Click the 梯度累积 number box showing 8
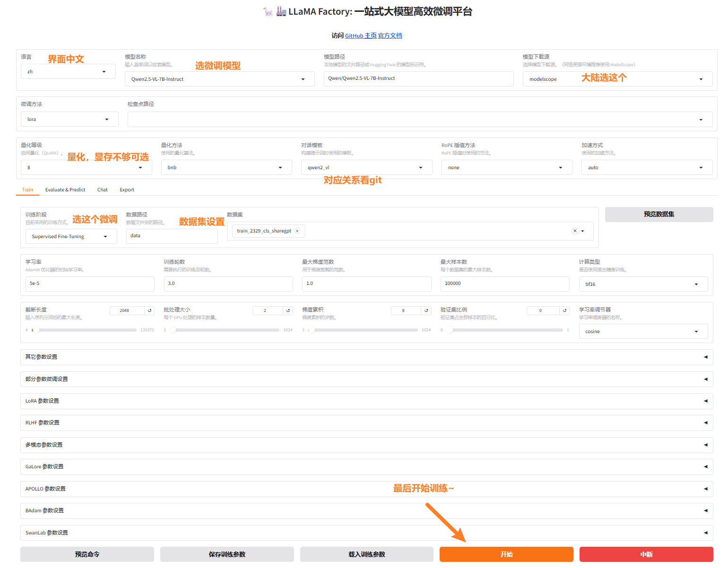 click(x=406, y=310)
